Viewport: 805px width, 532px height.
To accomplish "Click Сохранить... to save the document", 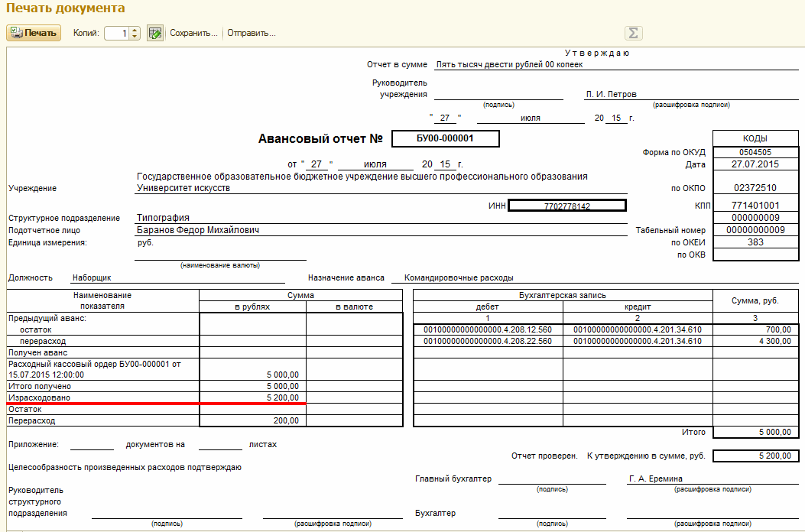I will [193, 33].
